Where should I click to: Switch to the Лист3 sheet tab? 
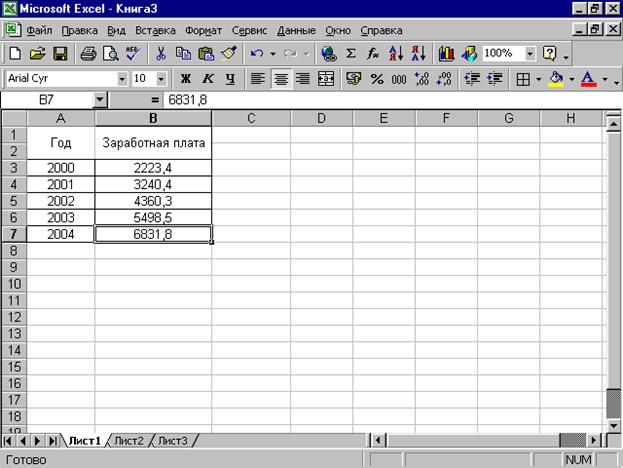coord(172,441)
